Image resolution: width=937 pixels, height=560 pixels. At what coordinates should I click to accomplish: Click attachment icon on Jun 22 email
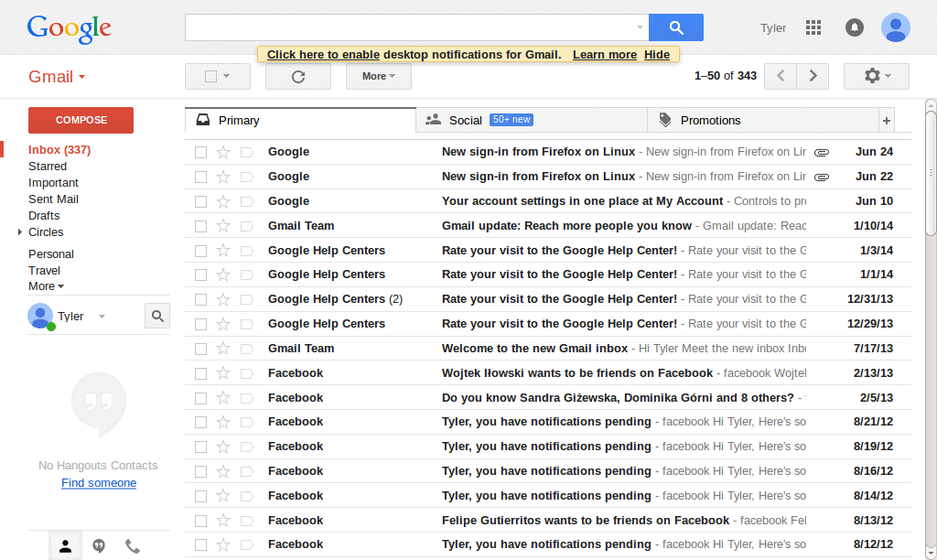coord(822,177)
